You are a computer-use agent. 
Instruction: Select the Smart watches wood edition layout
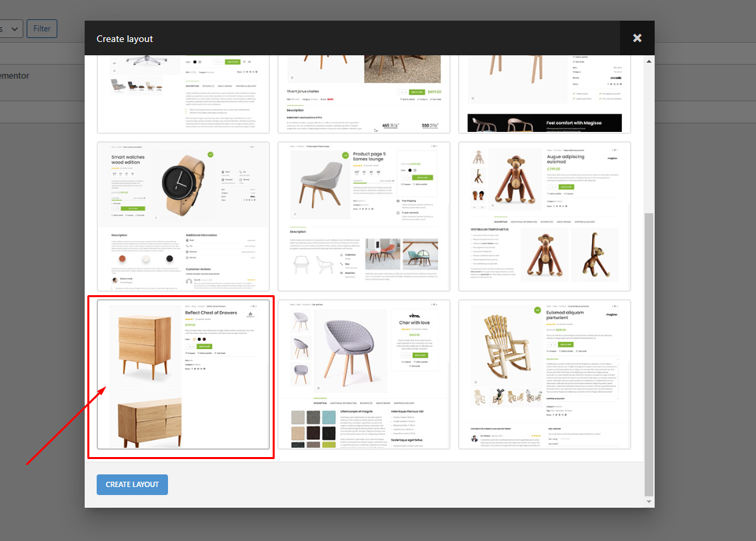click(x=183, y=217)
